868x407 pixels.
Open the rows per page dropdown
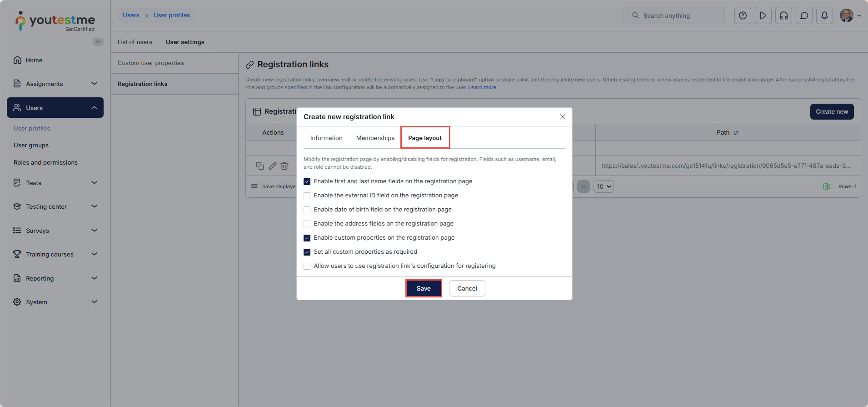pyautogui.click(x=604, y=186)
